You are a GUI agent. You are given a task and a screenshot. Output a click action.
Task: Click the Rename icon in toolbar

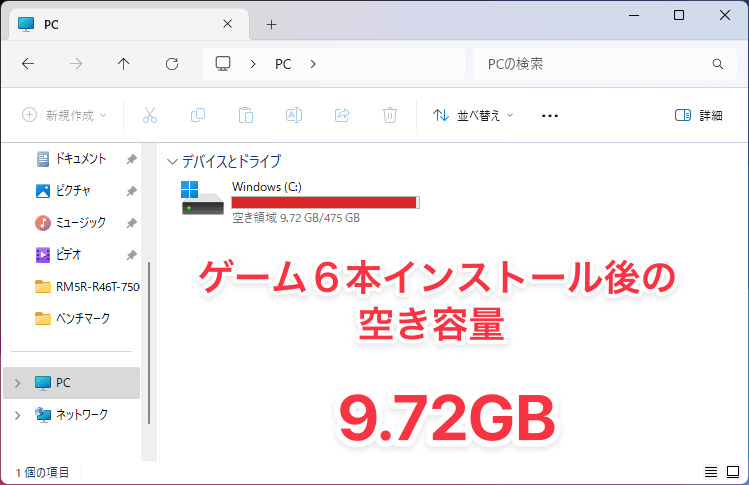[294, 115]
